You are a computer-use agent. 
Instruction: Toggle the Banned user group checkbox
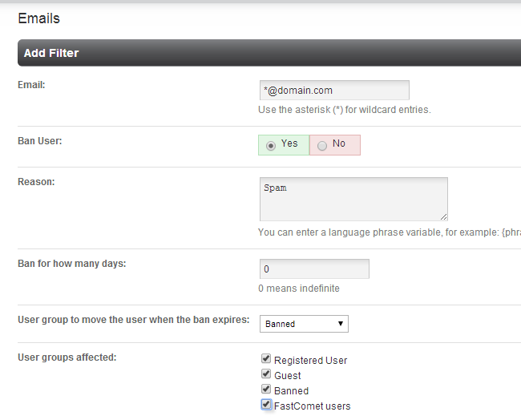coord(266,389)
